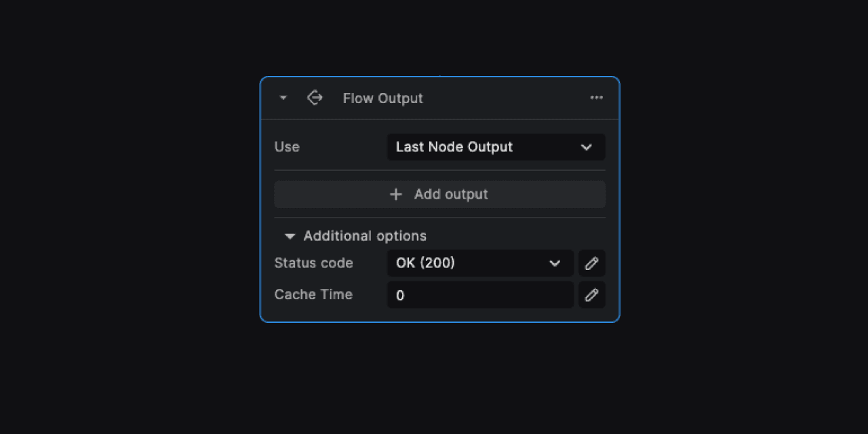The height and width of the screenshot is (434, 868).
Task: Open the OK (200) status code dropdown
Action: (x=480, y=263)
